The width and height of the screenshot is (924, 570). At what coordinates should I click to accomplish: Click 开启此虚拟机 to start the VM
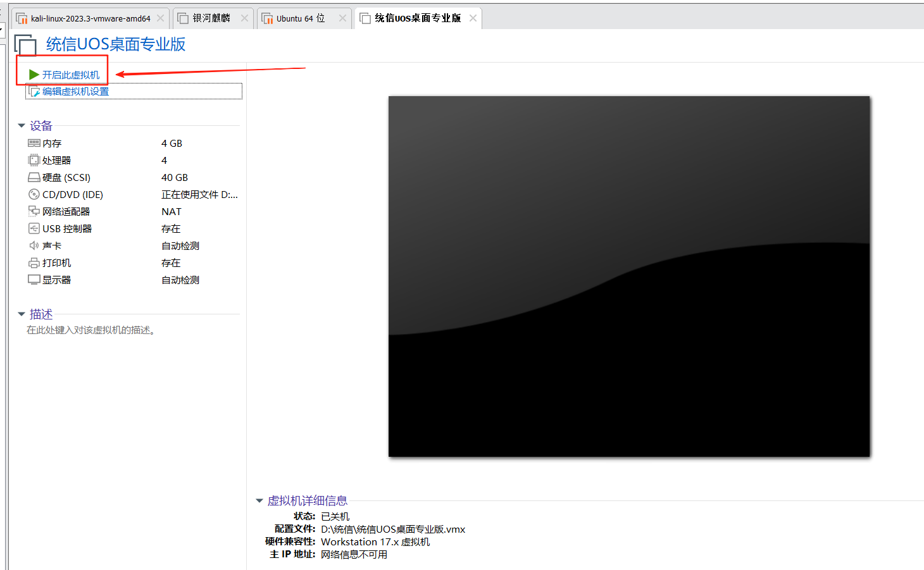71,75
